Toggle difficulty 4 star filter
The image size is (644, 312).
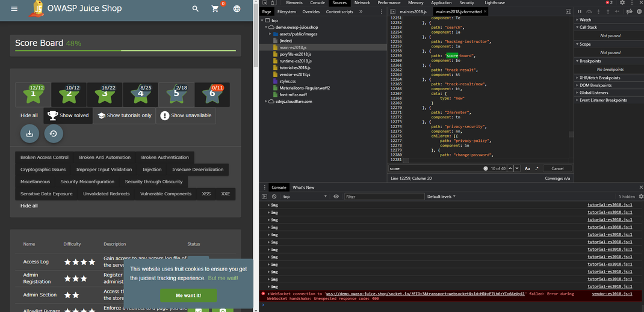coord(140,95)
